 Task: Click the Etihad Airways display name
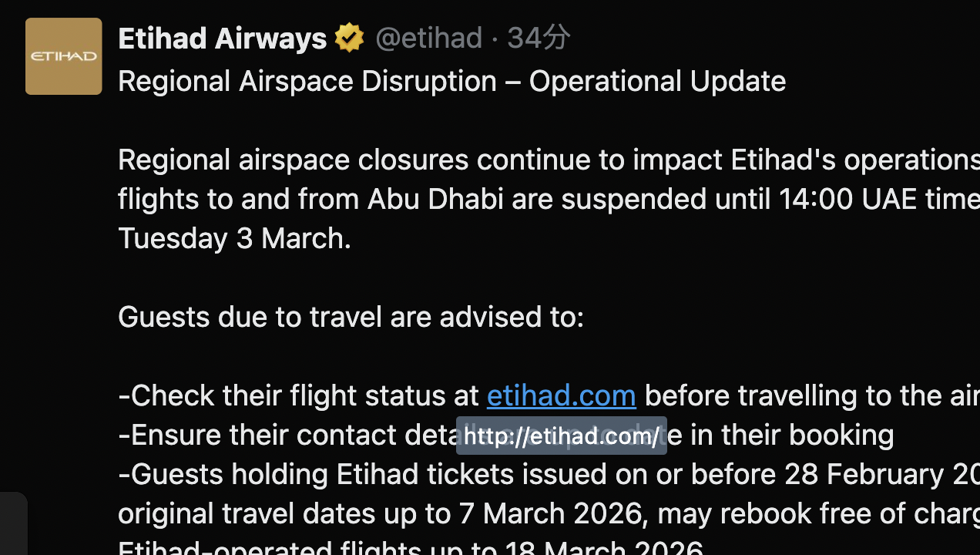[223, 38]
